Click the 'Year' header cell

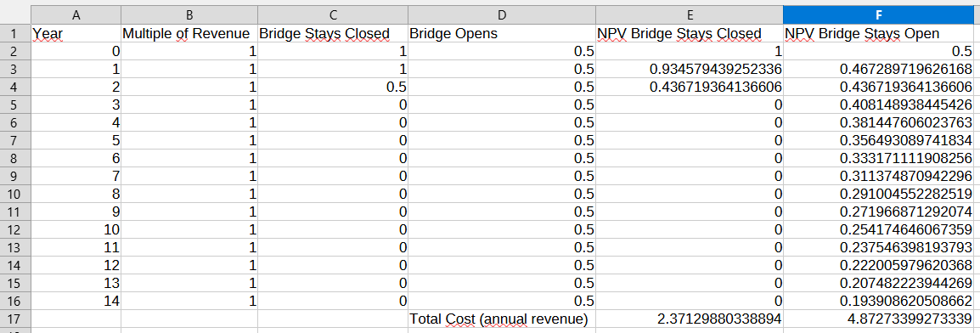coord(76,33)
